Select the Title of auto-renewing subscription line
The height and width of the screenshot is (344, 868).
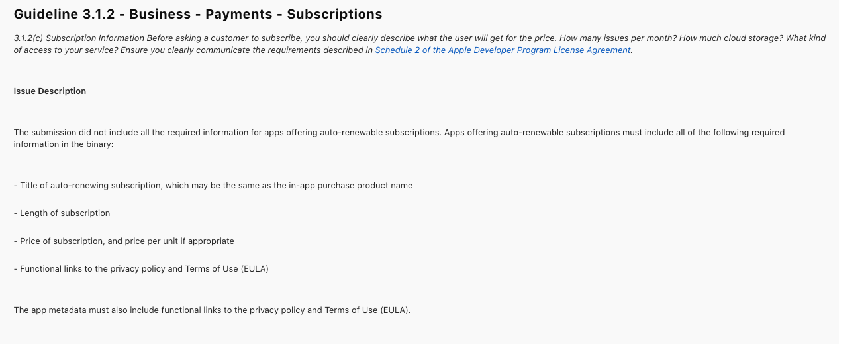coord(213,186)
